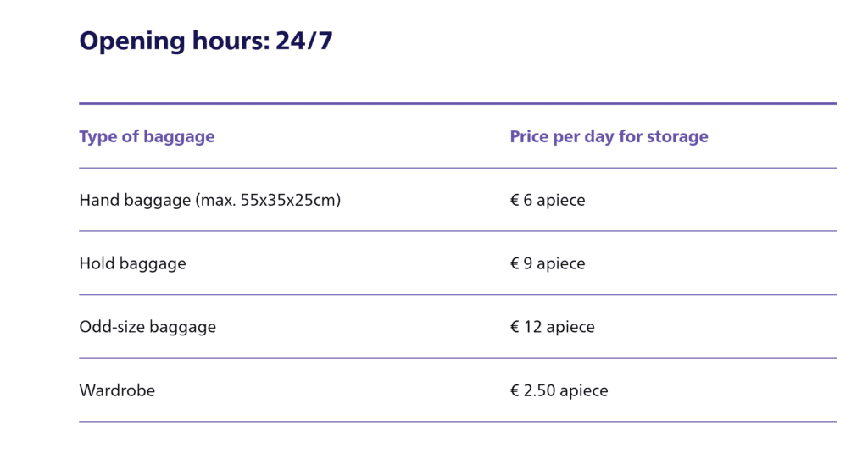Image resolution: width=868 pixels, height=459 pixels.
Task: Select the Wardrobe row label
Action: coord(117,390)
